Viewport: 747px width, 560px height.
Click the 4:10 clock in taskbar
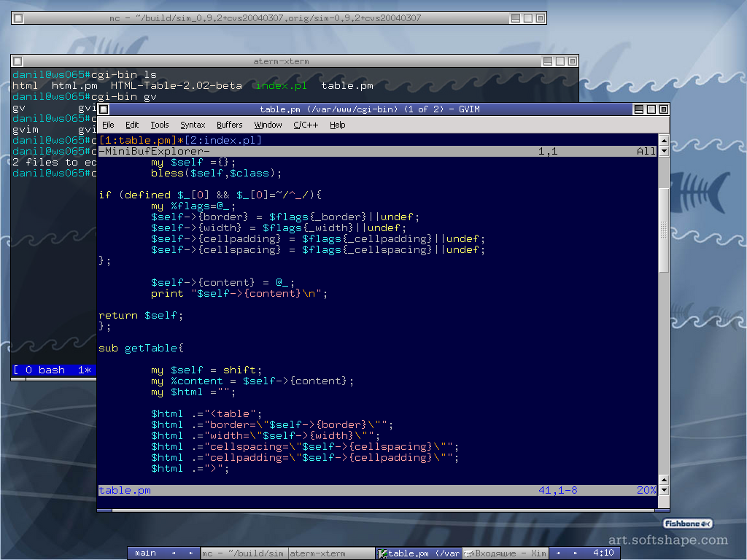603,553
